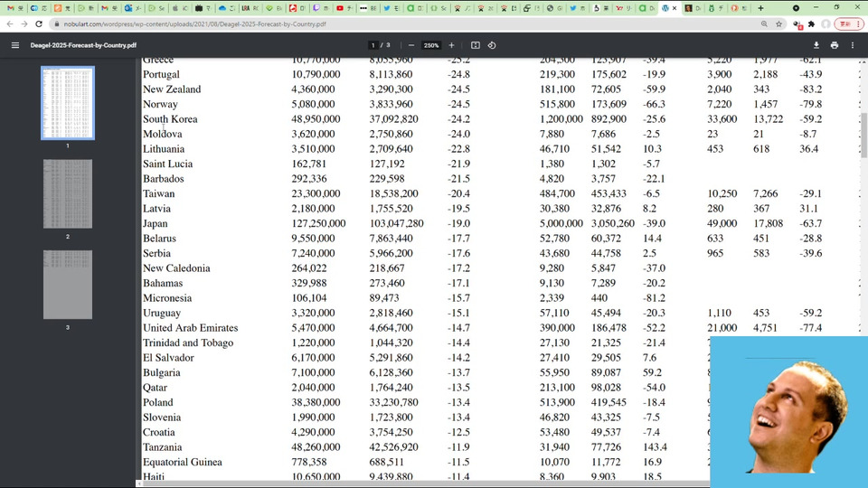
Task: Click the 'Croatia' country name
Action: coord(159,433)
